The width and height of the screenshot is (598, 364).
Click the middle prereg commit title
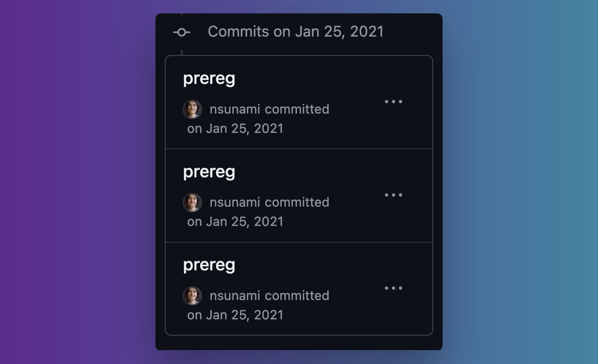point(209,171)
